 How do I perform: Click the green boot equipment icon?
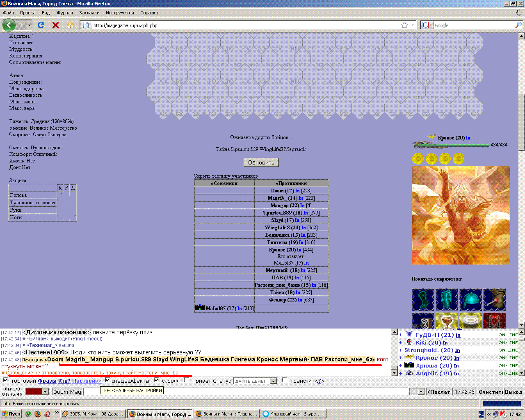423,299
